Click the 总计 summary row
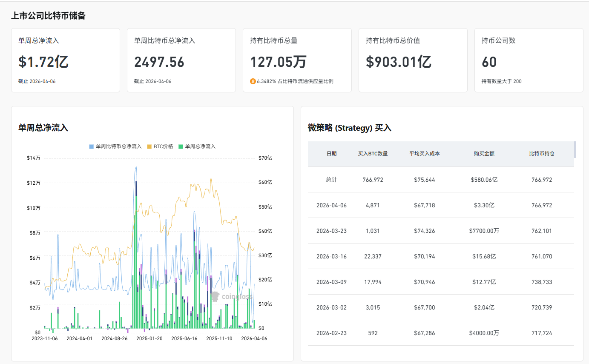589x364 pixels. tap(441, 180)
